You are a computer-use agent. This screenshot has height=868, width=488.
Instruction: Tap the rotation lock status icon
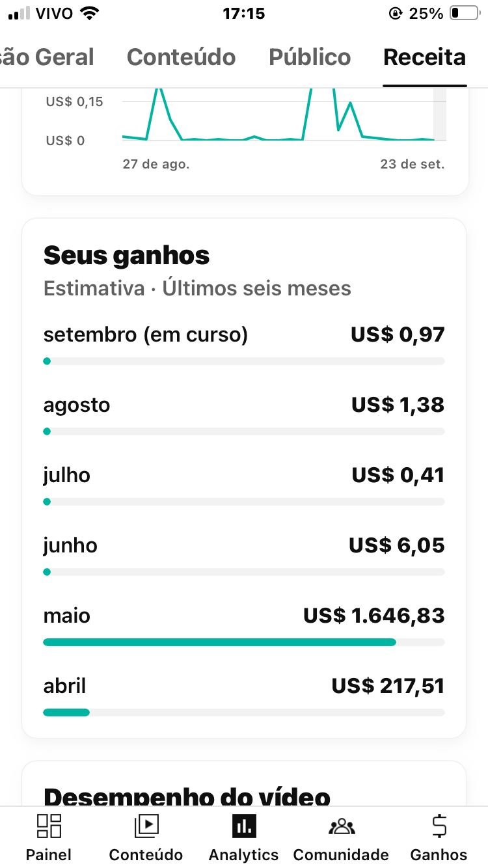[395, 14]
